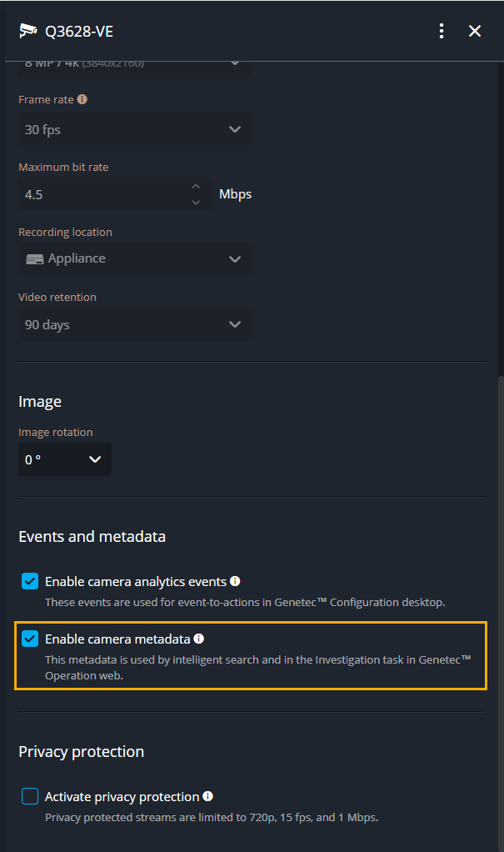This screenshot has width=504, height=852.
Task: Disable camera analytics events
Action: 30,581
